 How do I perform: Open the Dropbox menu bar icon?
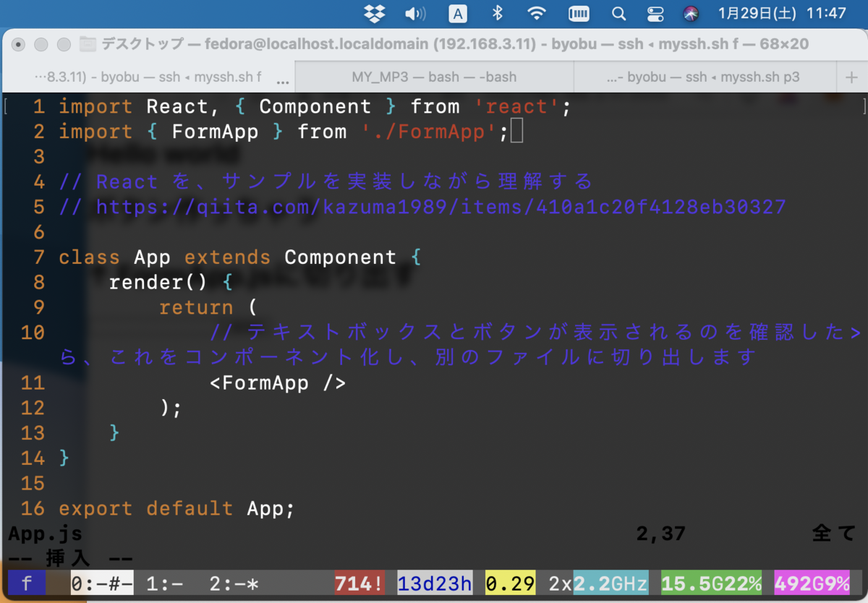[x=375, y=13]
